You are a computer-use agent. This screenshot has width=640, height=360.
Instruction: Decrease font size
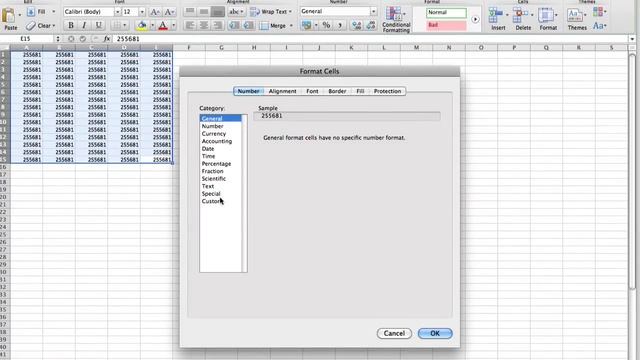(x=169, y=12)
